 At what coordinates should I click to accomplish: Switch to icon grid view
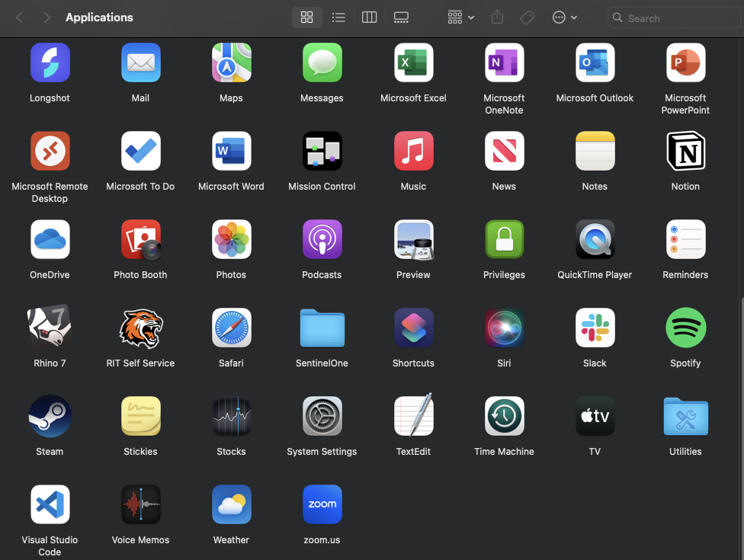[x=307, y=18]
